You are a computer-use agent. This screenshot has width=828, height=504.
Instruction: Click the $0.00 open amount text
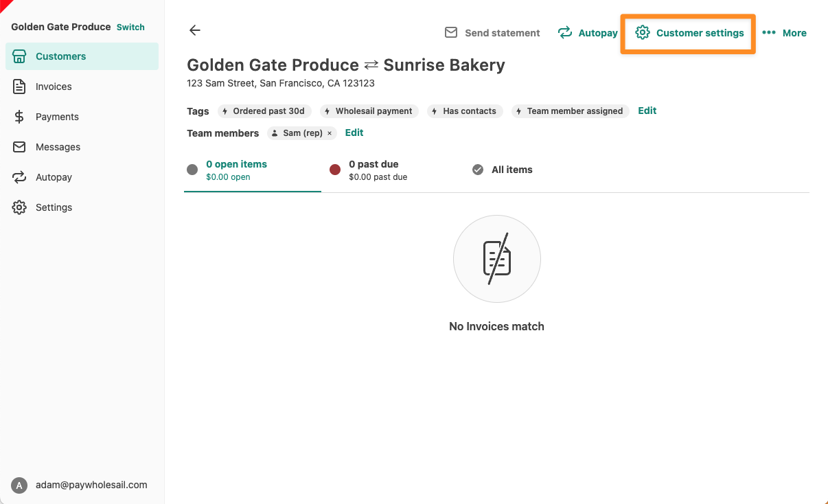[x=228, y=177]
